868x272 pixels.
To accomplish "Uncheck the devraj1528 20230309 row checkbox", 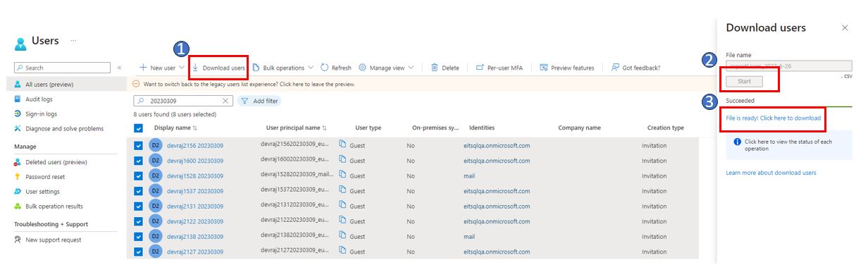I will pyautogui.click(x=138, y=176).
